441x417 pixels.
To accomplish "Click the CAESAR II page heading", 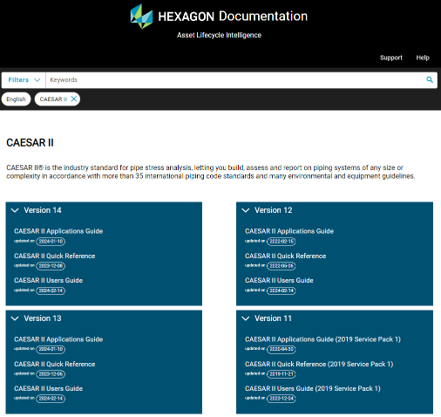I will 30,143.
